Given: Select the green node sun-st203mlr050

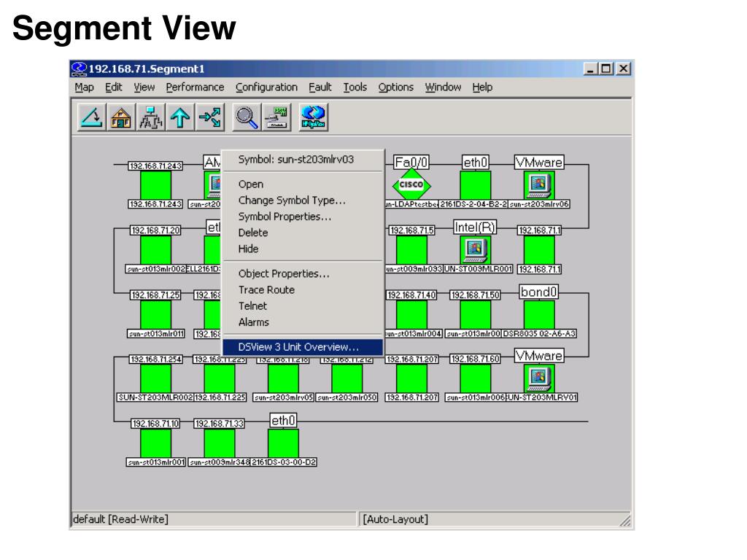Looking at the screenshot, I should [347, 378].
